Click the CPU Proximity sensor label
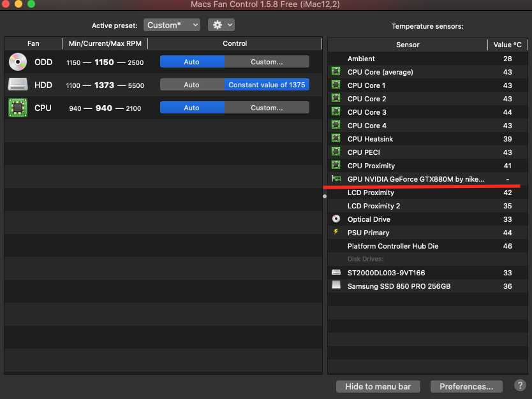532x399 pixels. (371, 166)
